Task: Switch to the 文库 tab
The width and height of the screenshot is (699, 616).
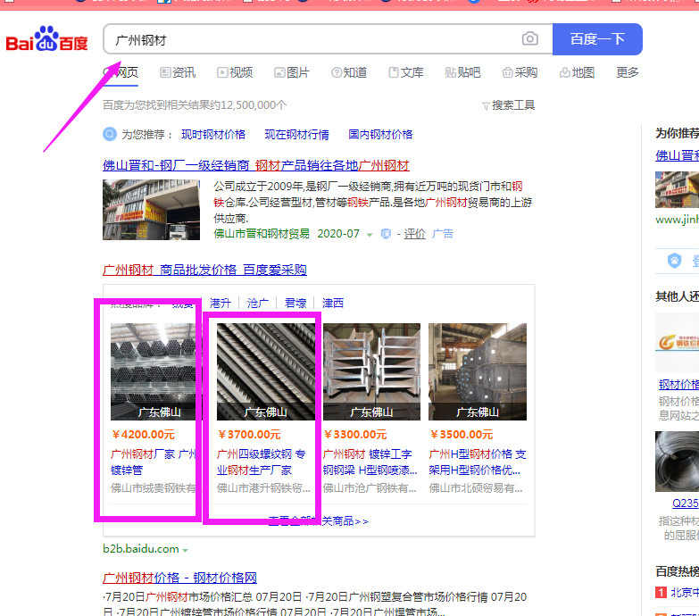Action: (x=406, y=72)
